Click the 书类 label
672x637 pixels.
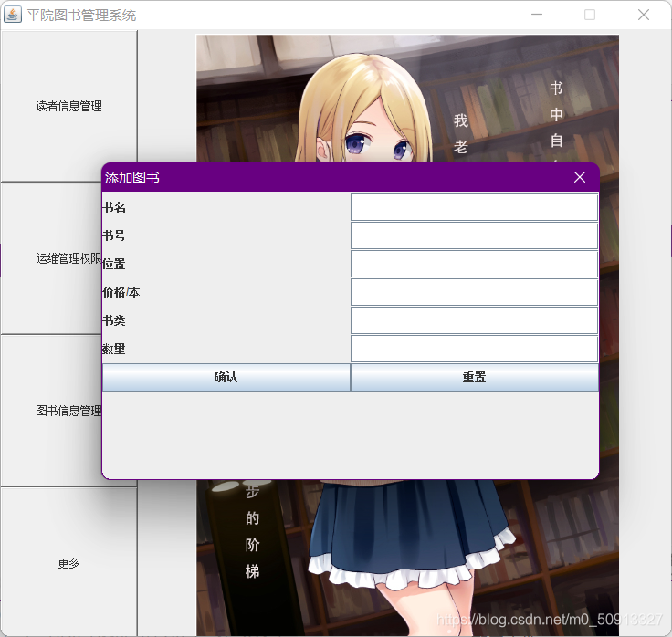click(x=114, y=320)
